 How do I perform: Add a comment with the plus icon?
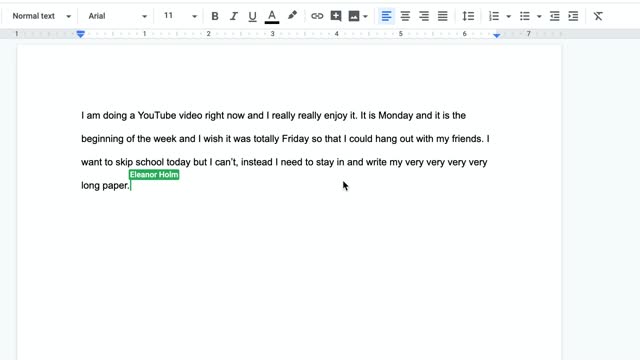pyautogui.click(x=336, y=16)
